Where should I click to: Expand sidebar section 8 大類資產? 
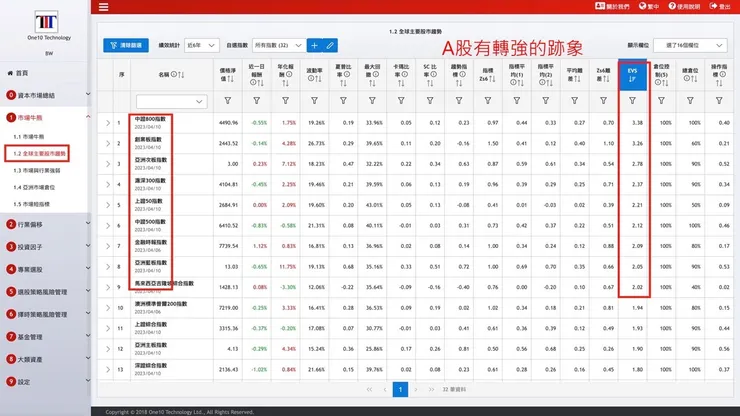click(x=46, y=359)
